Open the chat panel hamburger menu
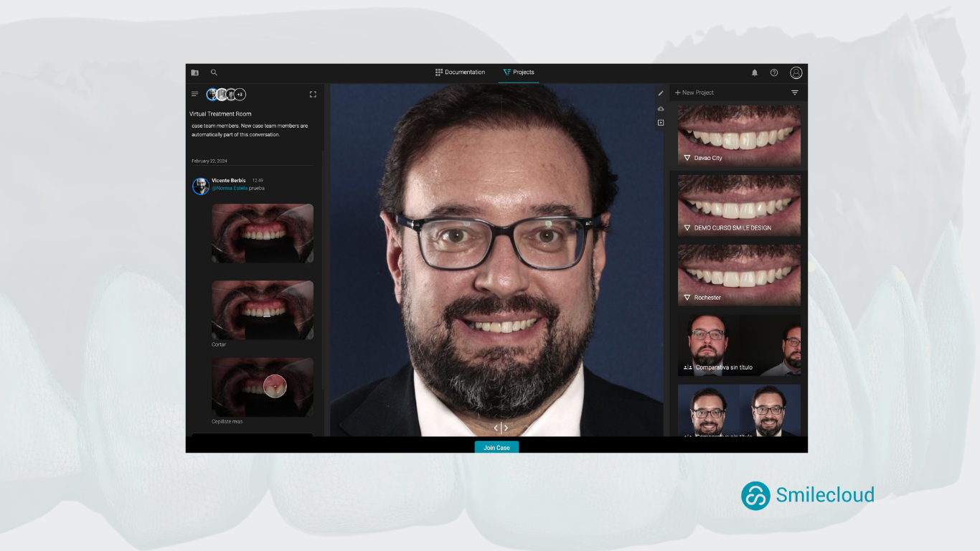Viewport: 980px width, 551px height. 194,94
